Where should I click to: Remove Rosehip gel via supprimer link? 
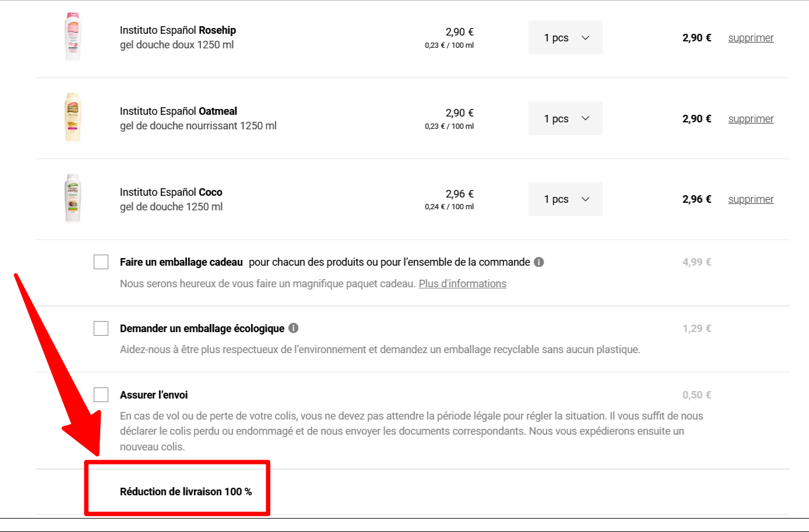(751, 38)
